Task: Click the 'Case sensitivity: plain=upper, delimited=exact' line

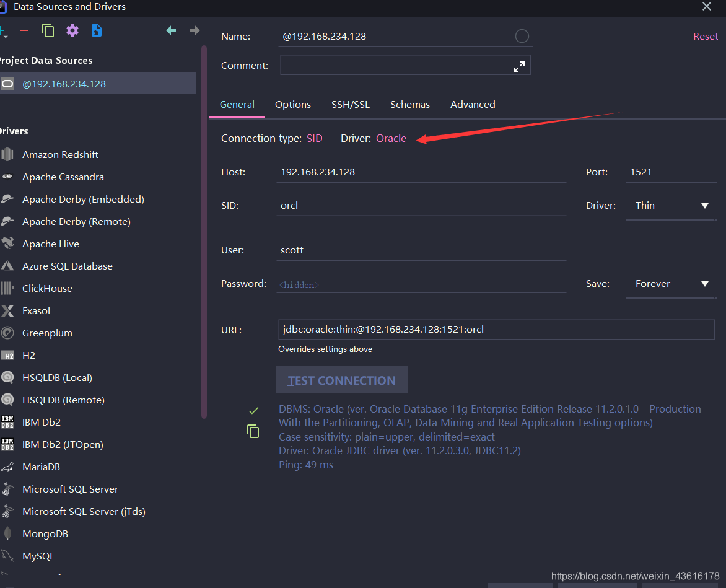Action: [x=387, y=437]
